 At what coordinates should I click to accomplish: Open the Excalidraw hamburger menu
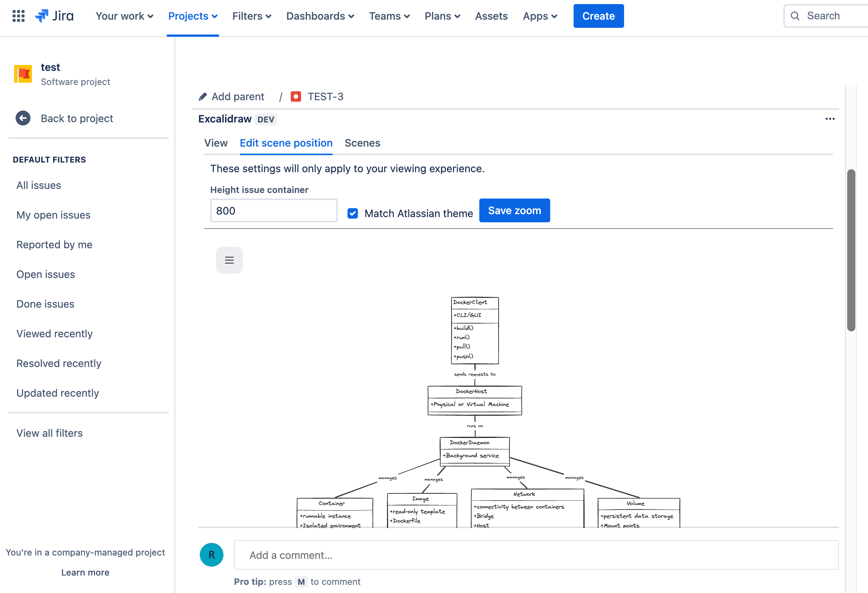tap(229, 260)
